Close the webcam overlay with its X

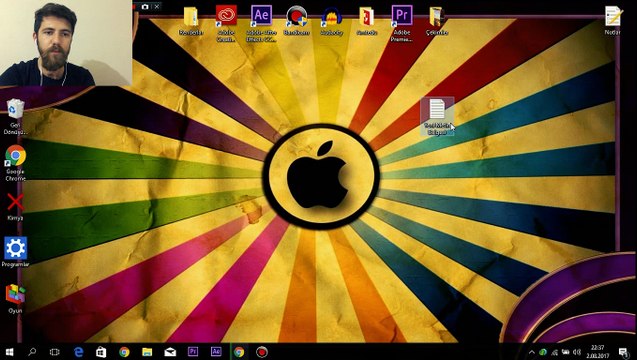point(157,7)
